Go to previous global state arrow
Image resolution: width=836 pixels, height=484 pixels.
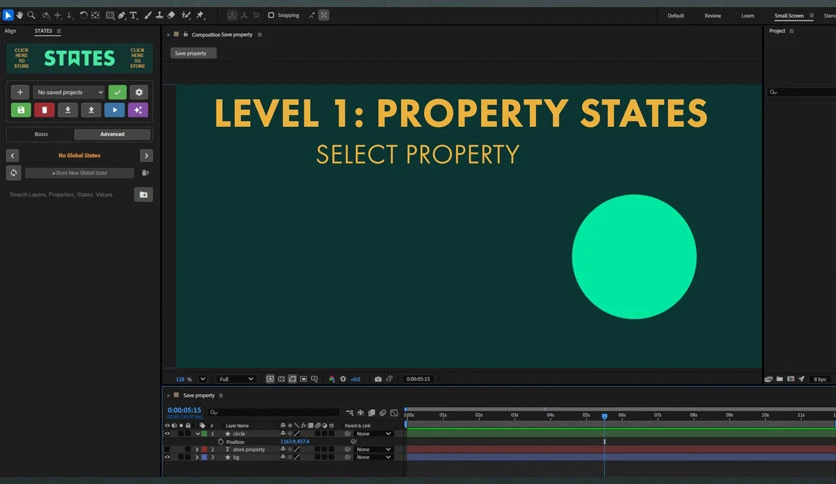pos(13,156)
